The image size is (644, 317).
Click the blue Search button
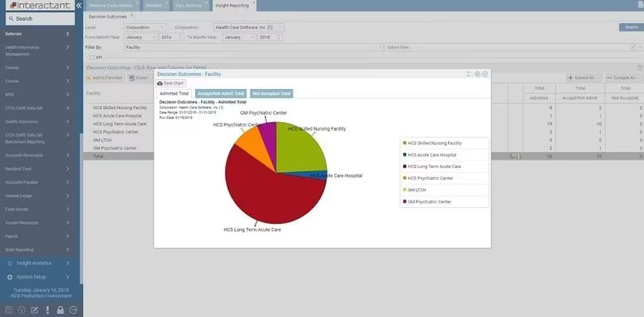[632, 27]
